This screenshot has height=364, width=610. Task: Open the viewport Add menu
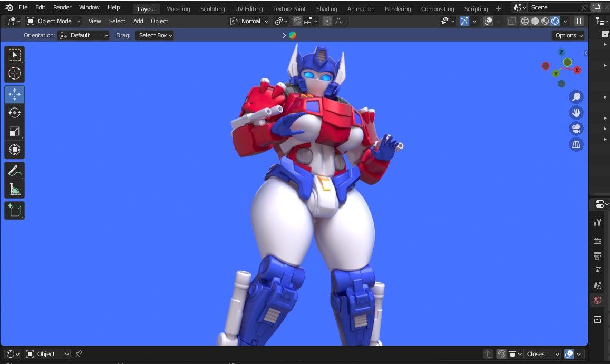[x=138, y=21]
